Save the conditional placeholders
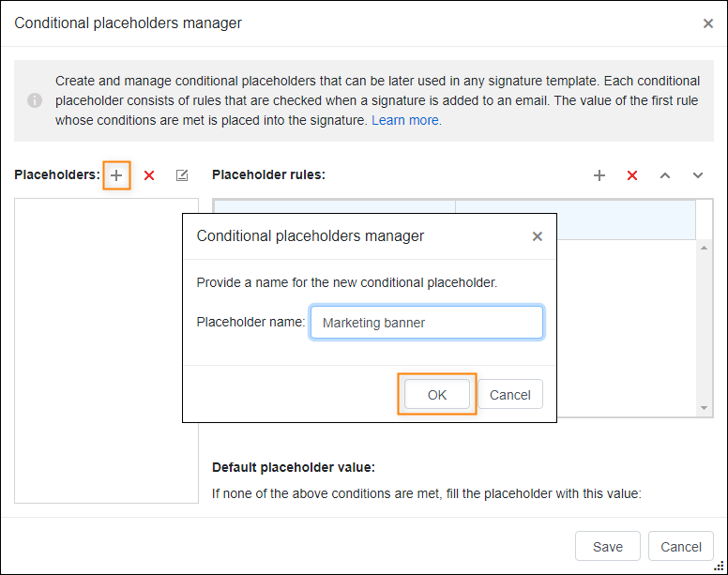Image resolution: width=728 pixels, height=575 pixels. tap(607, 546)
